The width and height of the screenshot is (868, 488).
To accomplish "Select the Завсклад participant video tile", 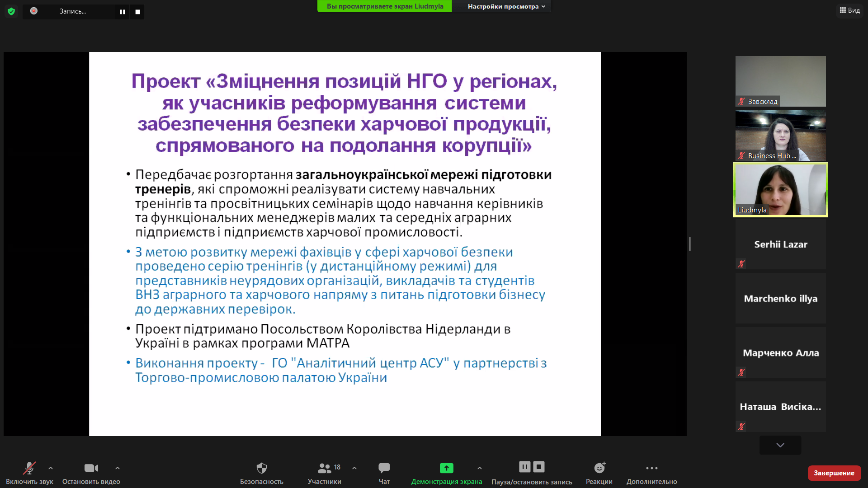I will [x=781, y=81].
